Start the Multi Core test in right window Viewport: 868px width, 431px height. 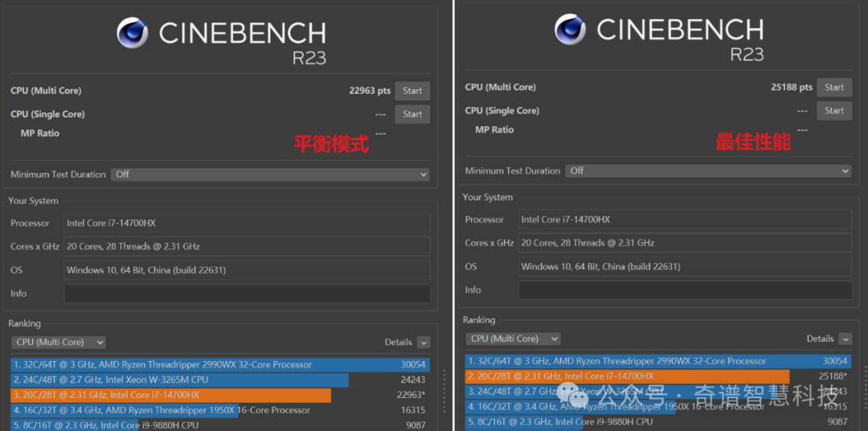point(834,88)
